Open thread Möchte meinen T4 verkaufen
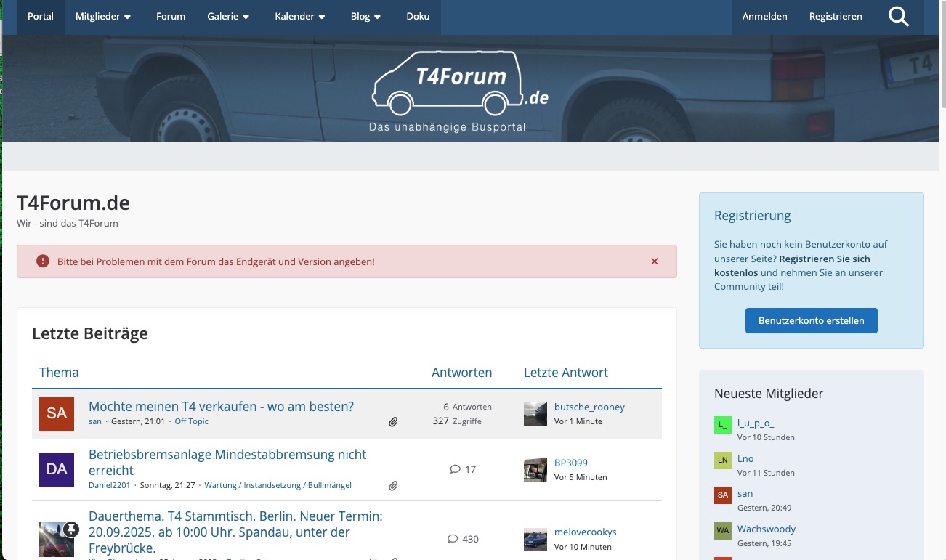Viewport: 946px width, 560px height. tap(221, 407)
